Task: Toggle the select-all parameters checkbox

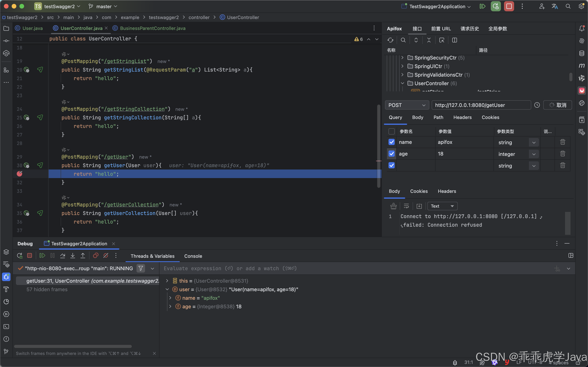Action: click(x=392, y=132)
